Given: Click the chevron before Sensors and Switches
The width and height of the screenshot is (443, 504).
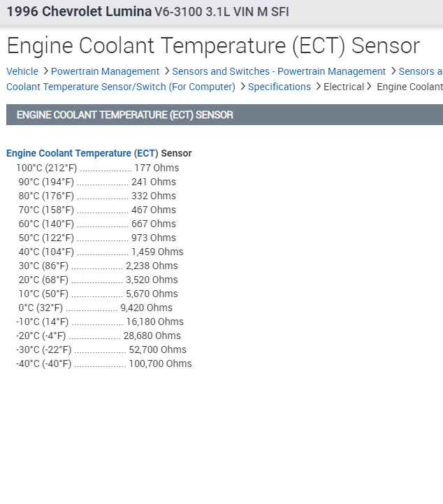Looking at the screenshot, I should (x=166, y=71).
